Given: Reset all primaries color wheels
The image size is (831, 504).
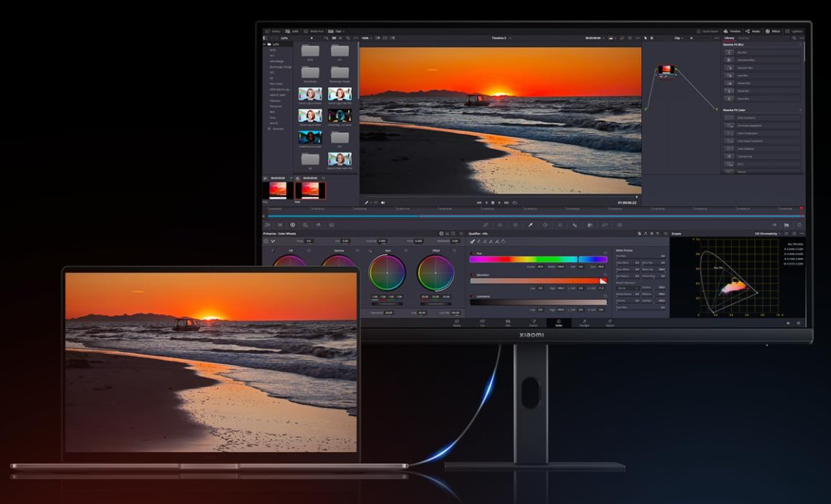Looking at the screenshot, I should [x=462, y=233].
